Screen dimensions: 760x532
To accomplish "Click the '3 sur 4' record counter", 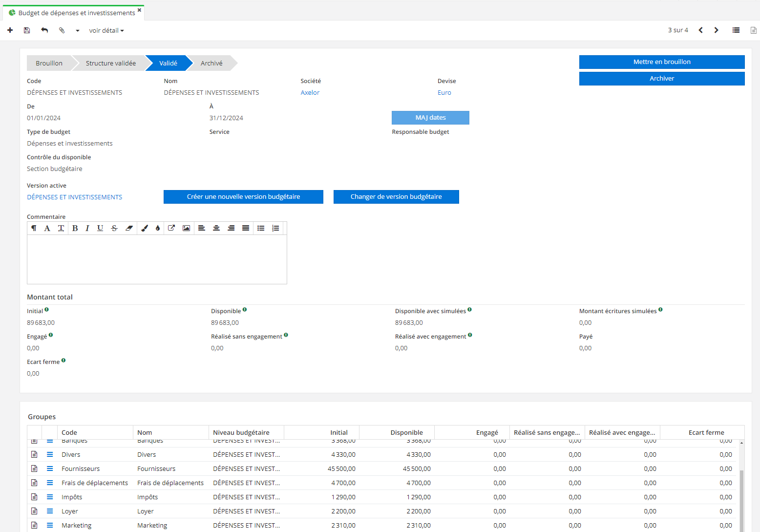I will click(x=678, y=30).
